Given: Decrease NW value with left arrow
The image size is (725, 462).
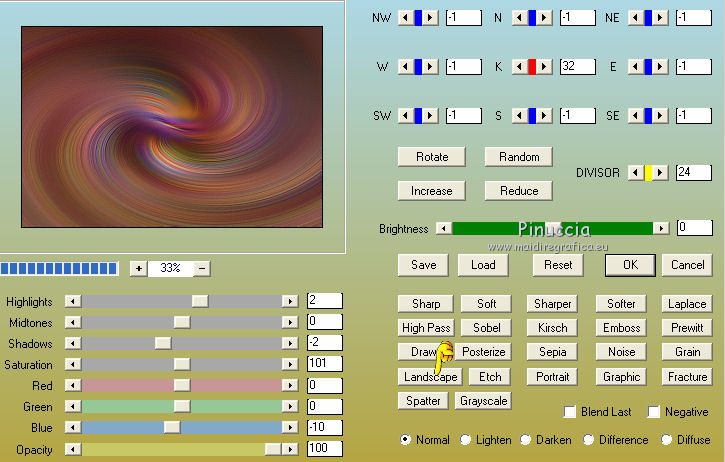Looking at the screenshot, I should (406, 18).
